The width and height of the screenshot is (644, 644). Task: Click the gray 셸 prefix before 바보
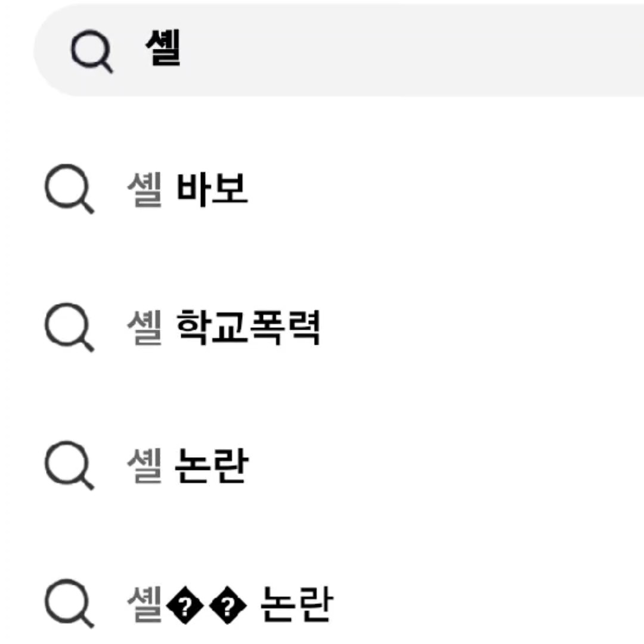145,189
